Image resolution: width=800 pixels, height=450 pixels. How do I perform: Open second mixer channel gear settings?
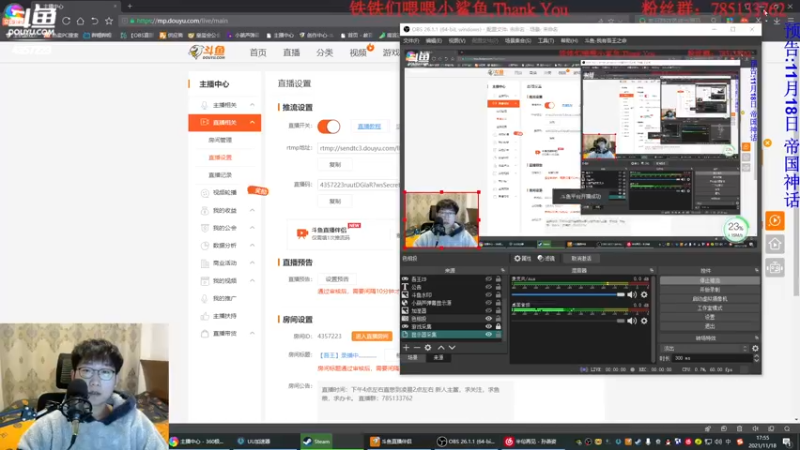(644, 320)
